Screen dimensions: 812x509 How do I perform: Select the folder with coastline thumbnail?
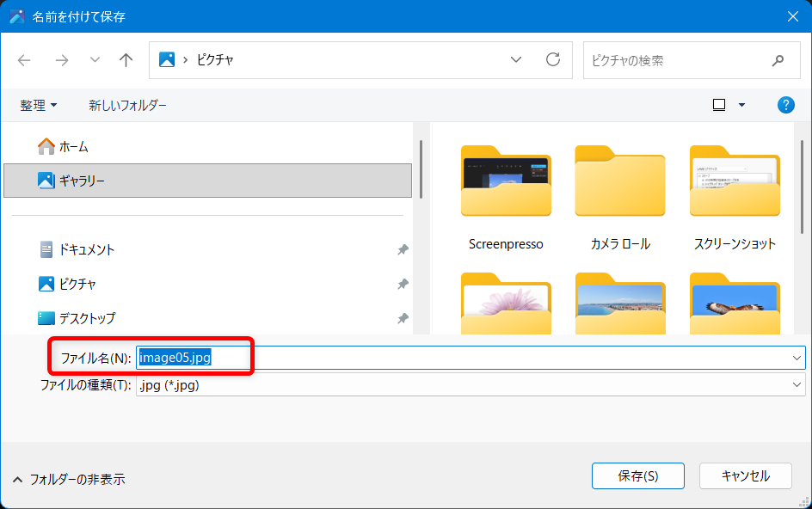(x=620, y=304)
